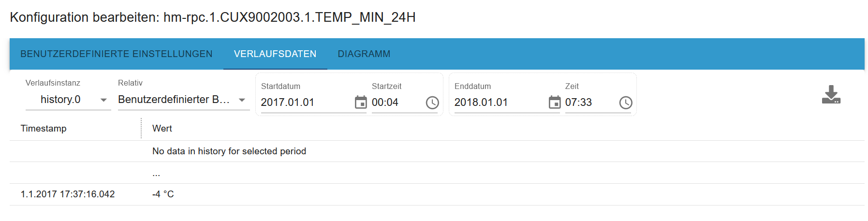Screen dimensions: 868x221
Task: Click the Startdatum field 2017.01.01
Action: (305, 103)
